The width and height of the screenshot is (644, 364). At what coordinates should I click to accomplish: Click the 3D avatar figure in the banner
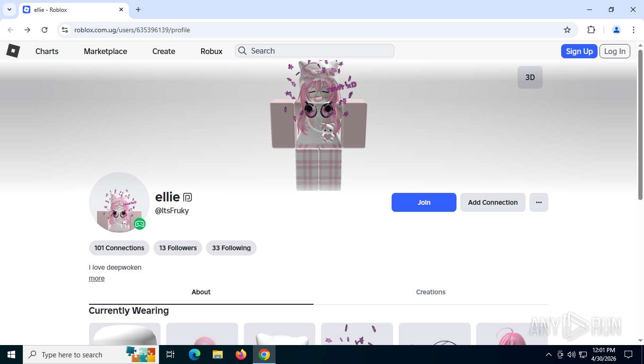click(x=318, y=126)
